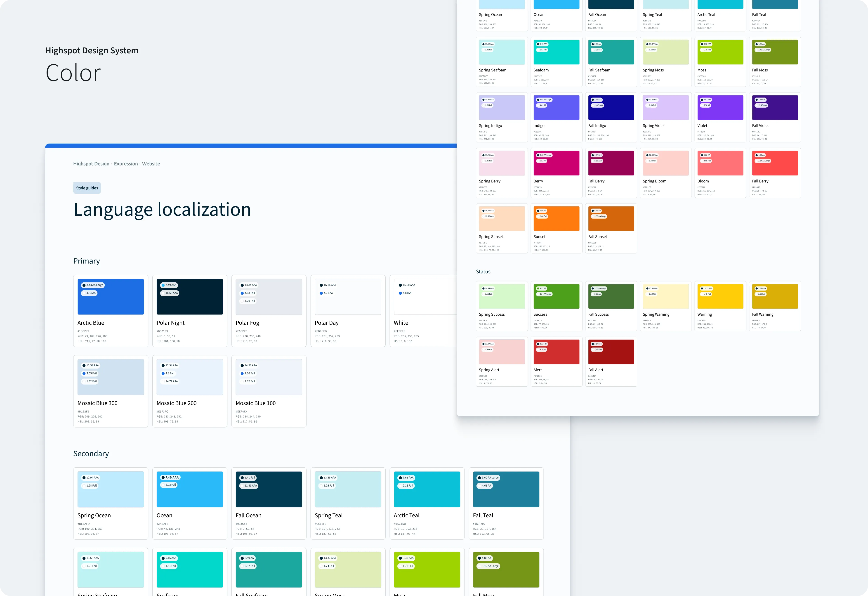Open the Highspot Design breadcrumb link
The height and width of the screenshot is (596, 868).
coord(91,164)
